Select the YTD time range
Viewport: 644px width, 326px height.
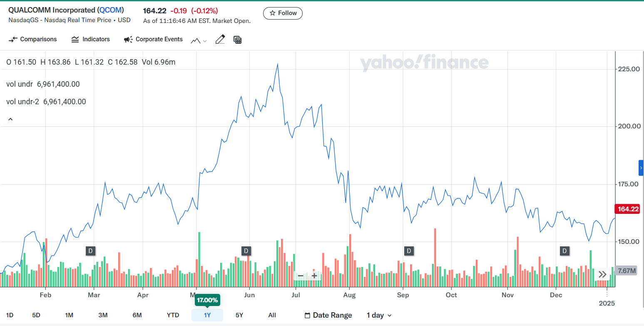click(173, 315)
